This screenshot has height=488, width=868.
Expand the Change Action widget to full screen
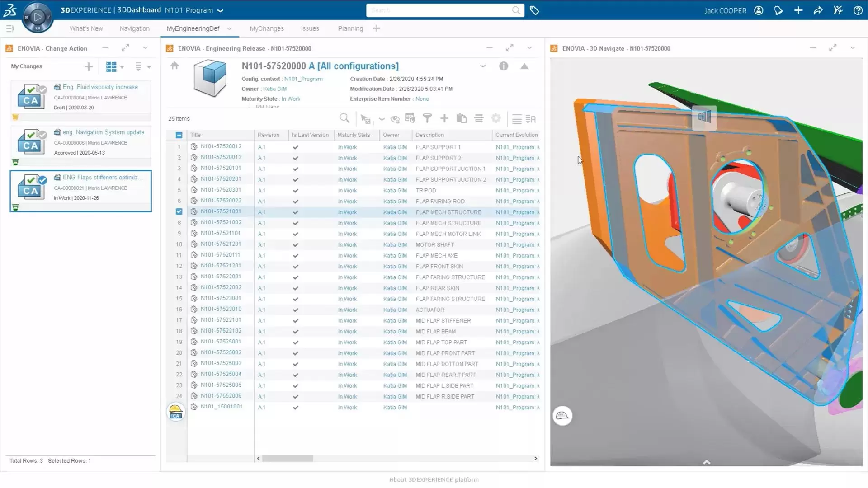[125, 47]
